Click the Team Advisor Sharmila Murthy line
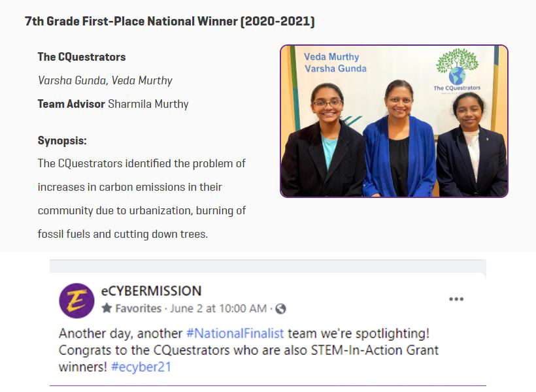 113,104
